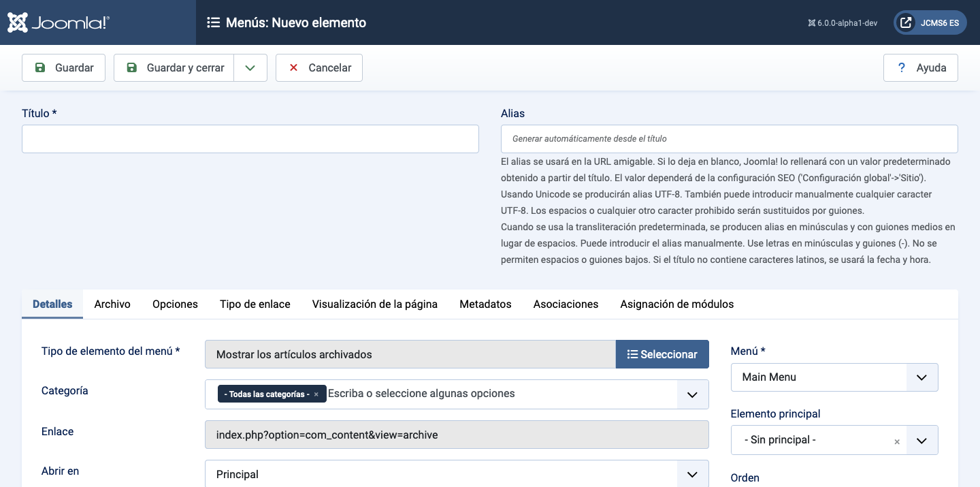Click the Guardar button
The width and height of the screenshot is (980, 487).
64,67
